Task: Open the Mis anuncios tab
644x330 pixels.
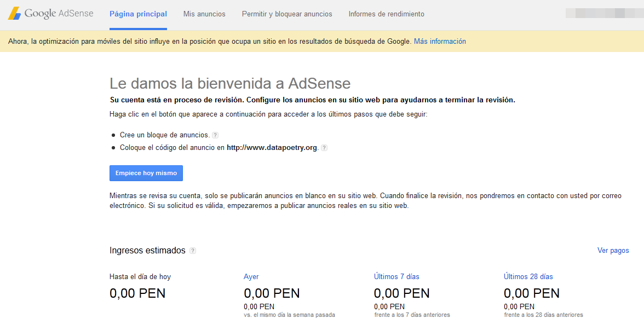Action: coord(204,14)
